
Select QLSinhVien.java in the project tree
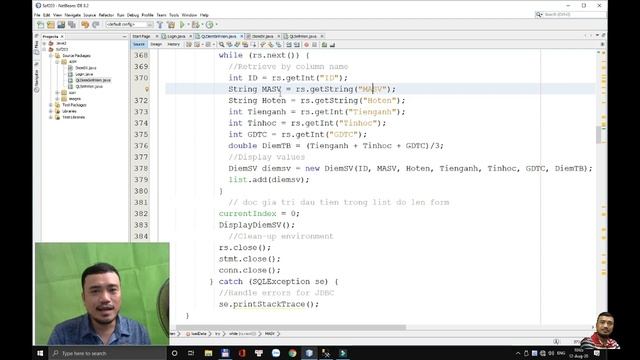pos(89,87)
